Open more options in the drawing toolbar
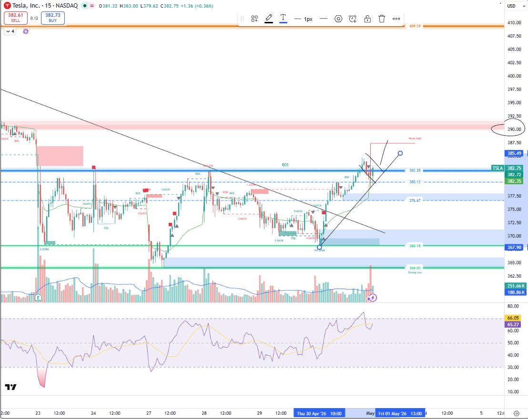Viewport: 528px width, 420px height. (x=396, y=19)
